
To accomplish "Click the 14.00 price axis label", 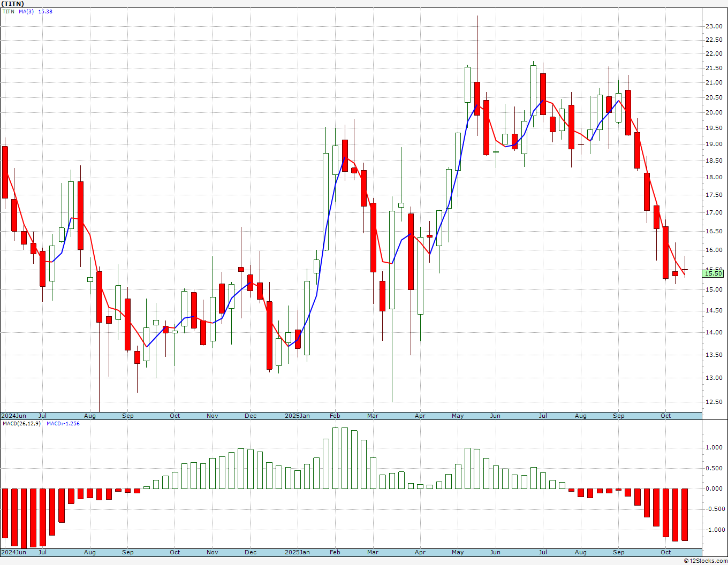I will [713, 333].
